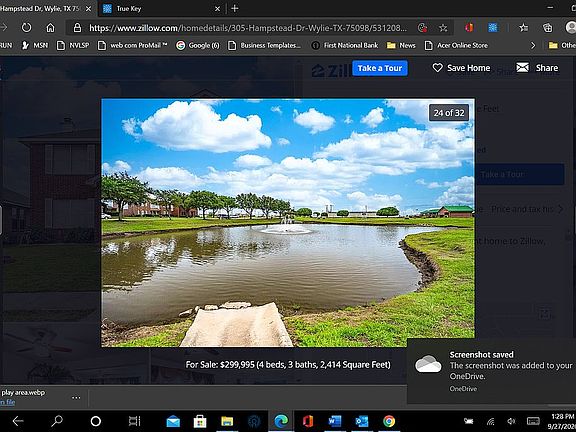Image resolution: width=576 pixels, height=432 pixels.
Task: Click the pond photo in the lightbox
Action: (288, 223)
